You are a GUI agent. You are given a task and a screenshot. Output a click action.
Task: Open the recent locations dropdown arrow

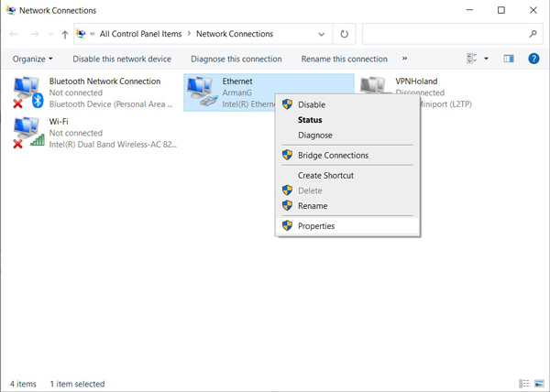pos(51,34)
